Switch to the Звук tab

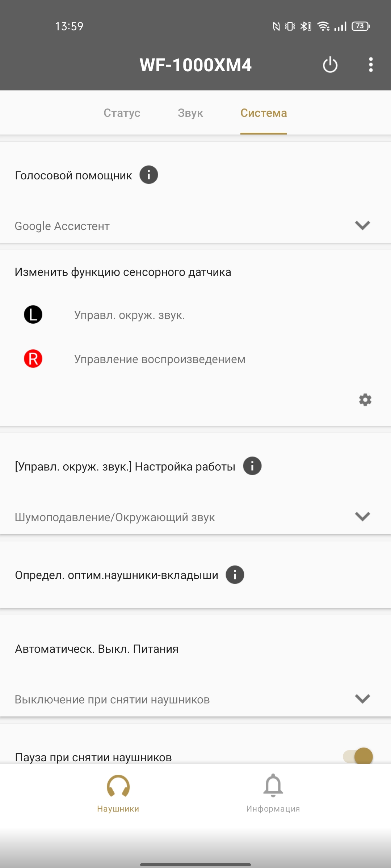pyautogui.click(x=190, y=113)
